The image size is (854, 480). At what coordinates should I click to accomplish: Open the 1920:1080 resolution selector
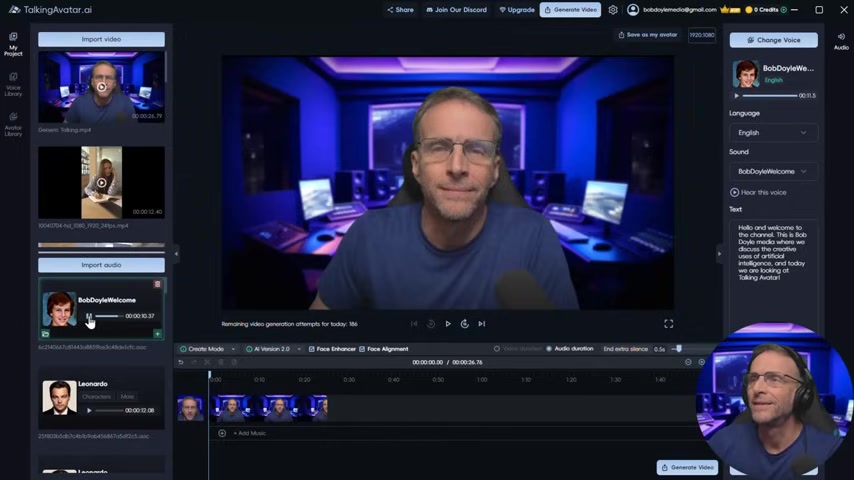(702, 35)
